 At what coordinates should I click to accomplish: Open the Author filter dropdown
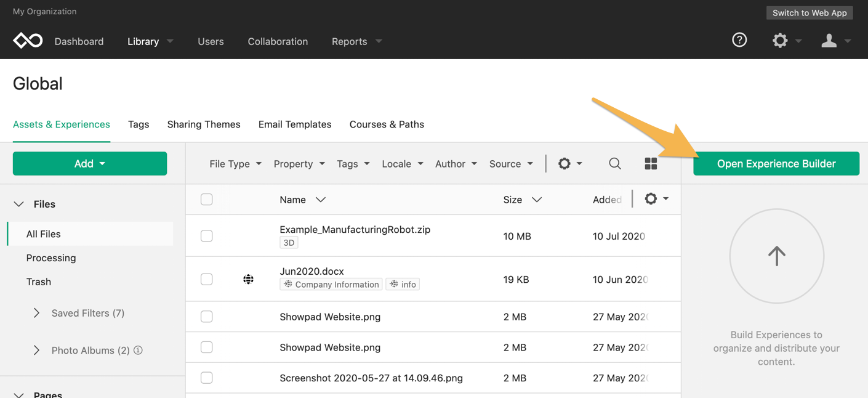point(456,164)
